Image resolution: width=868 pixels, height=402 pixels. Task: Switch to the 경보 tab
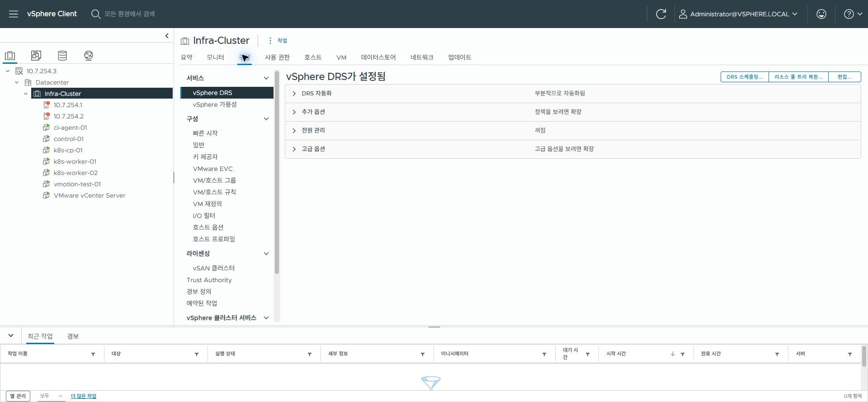[x=73, y=336]
